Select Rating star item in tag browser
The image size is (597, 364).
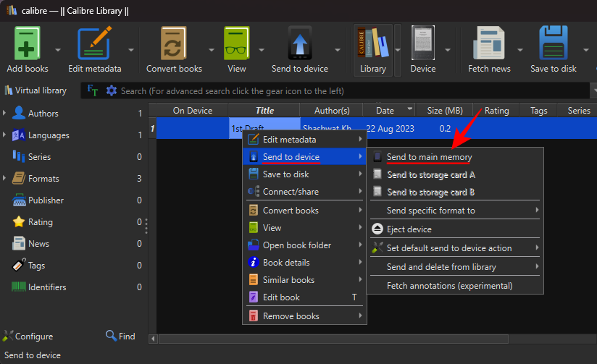point(40,221)
